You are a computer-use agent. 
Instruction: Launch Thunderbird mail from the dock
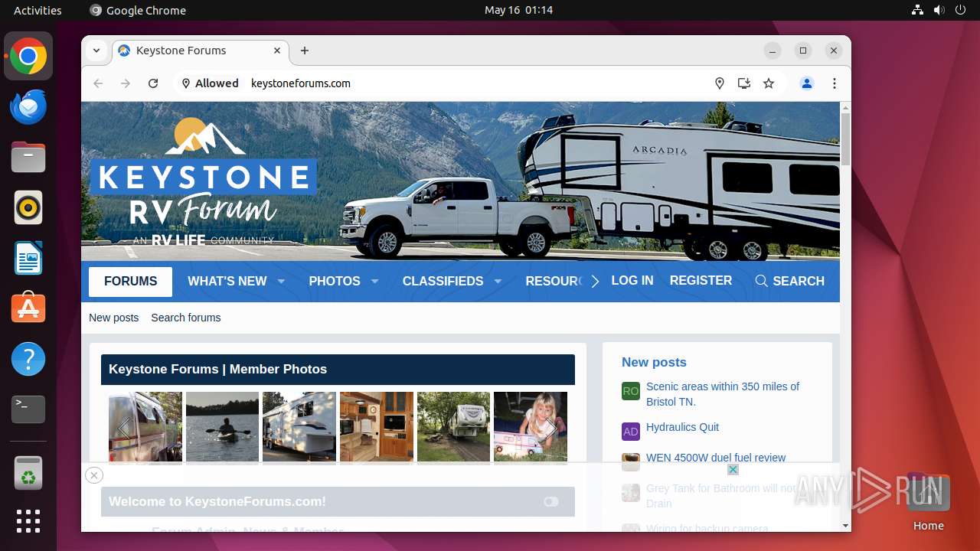pos(28,107)
